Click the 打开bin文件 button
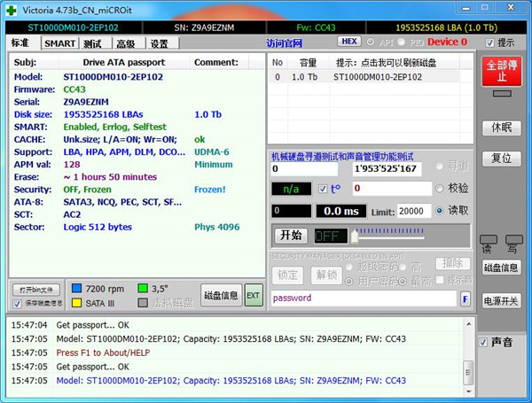Viewport: 532px width, 403px height. tap(36, 289)
